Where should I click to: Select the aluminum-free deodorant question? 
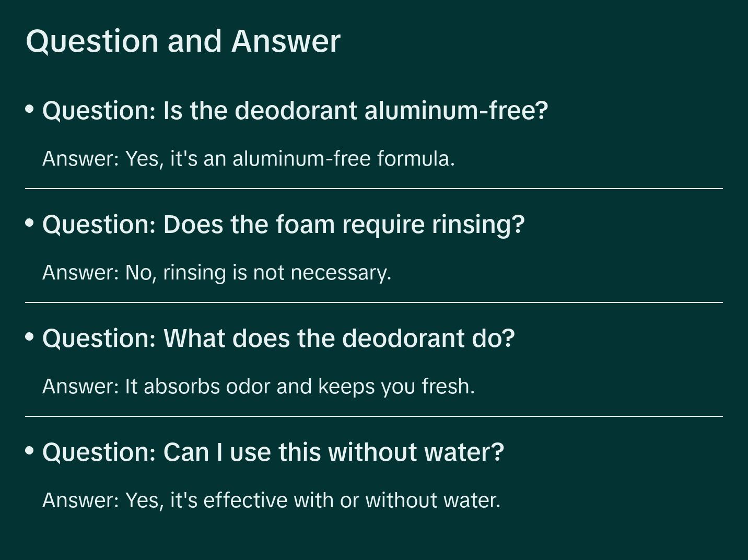click(x=295, y=110)
